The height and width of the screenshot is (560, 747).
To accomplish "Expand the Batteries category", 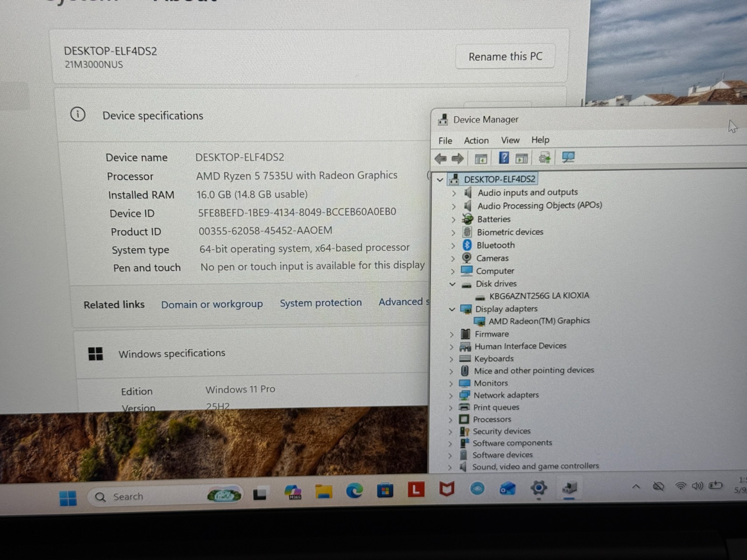I will (453, 219).
